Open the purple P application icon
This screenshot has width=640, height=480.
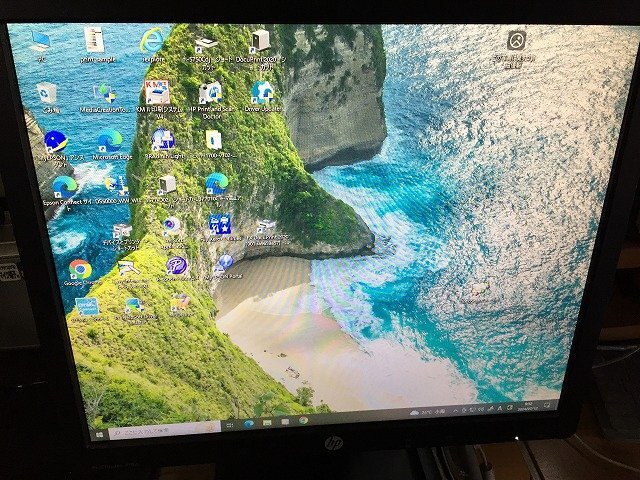(177, 269)
